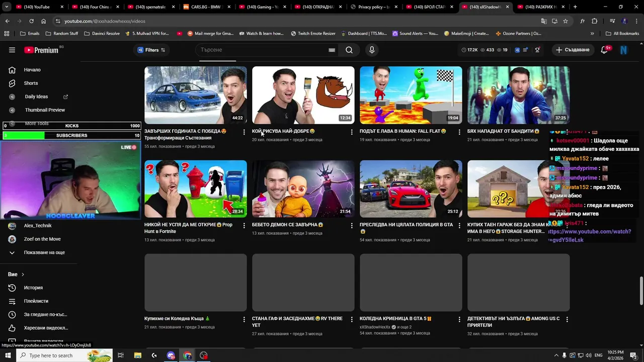The width and height of the screenshot is (644, 362).
Task: Open options menu for КОЙ РИСУВА video
Action: click(352, 132)
